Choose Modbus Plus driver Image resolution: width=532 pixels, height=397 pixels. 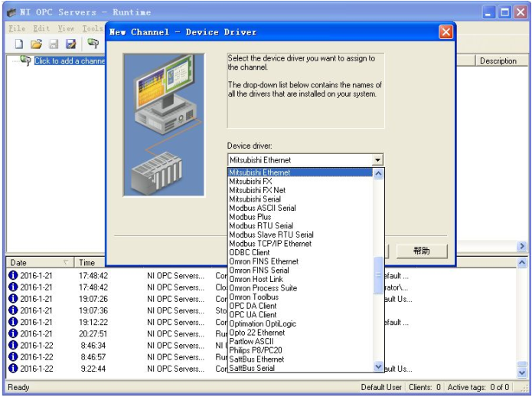coord(300,217)
